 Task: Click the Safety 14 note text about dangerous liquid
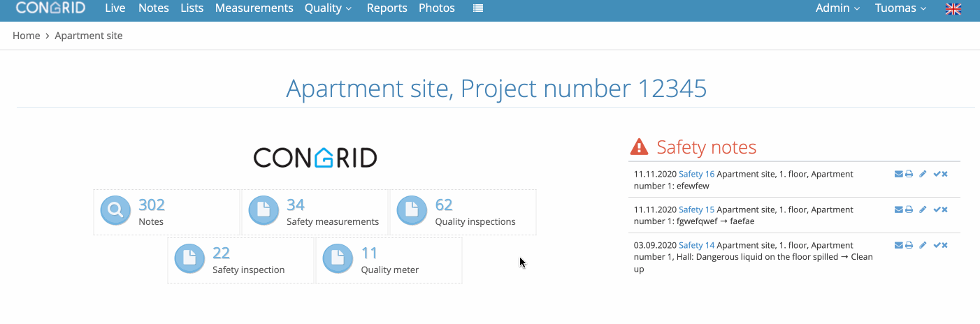tap(754, 257)
